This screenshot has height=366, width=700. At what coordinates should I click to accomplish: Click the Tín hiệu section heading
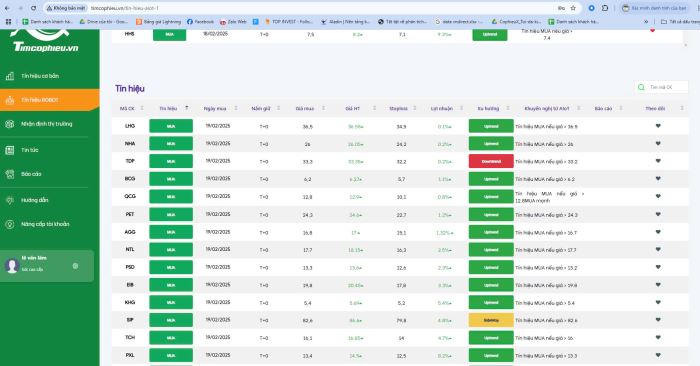(130, 88)
